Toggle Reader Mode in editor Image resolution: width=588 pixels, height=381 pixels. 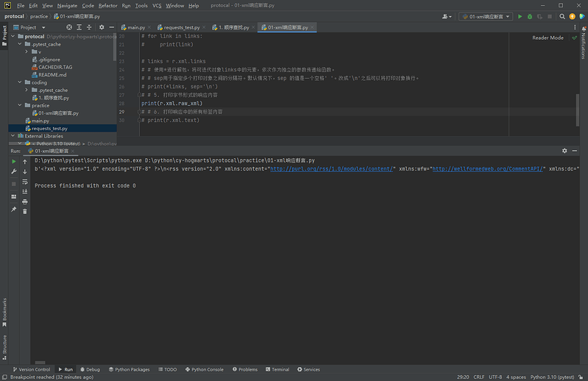click(x=548, y=38)
